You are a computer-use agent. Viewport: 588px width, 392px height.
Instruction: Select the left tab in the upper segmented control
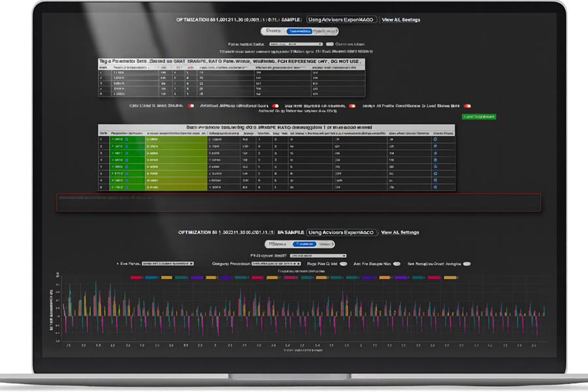273,31
